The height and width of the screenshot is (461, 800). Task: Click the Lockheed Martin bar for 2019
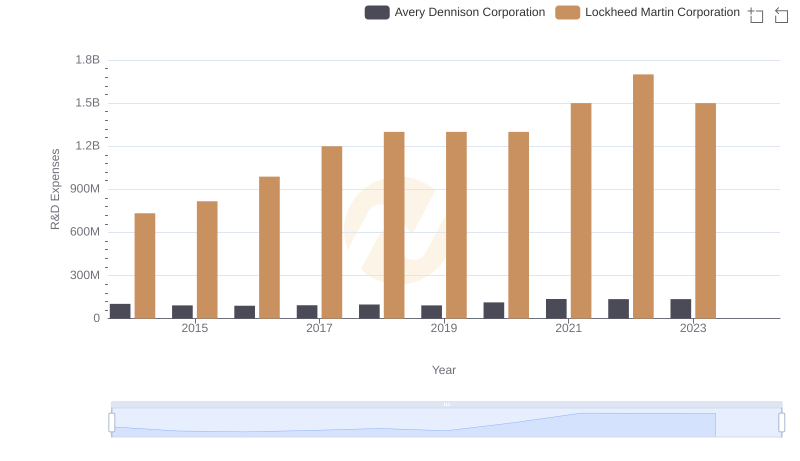pyautogui.click(x=456, y=225)
